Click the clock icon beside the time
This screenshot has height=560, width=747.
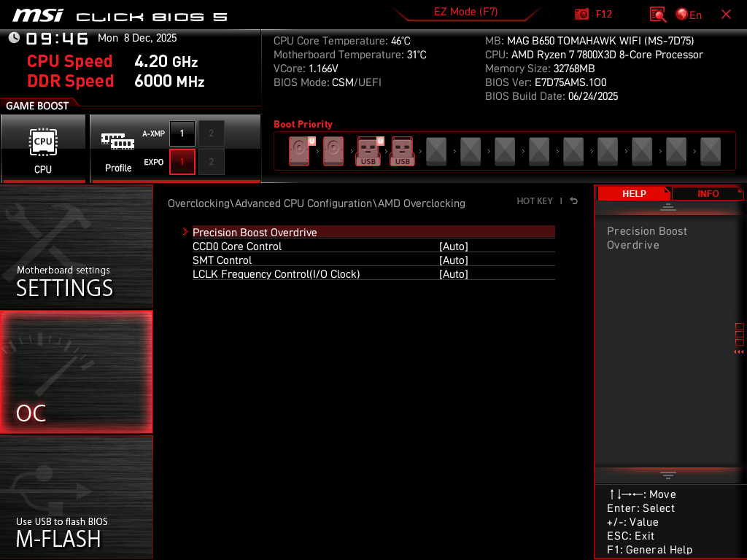point(14,38)
